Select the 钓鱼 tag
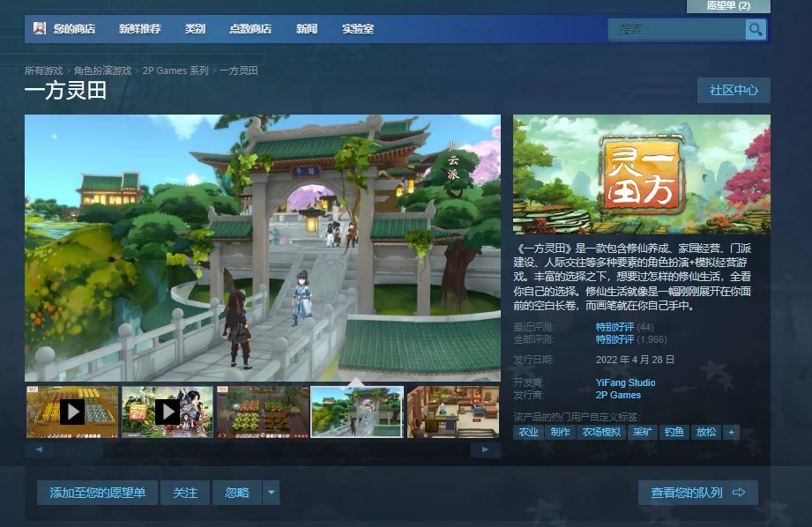This screenshot has width=812, height=527. click(674, 433)
